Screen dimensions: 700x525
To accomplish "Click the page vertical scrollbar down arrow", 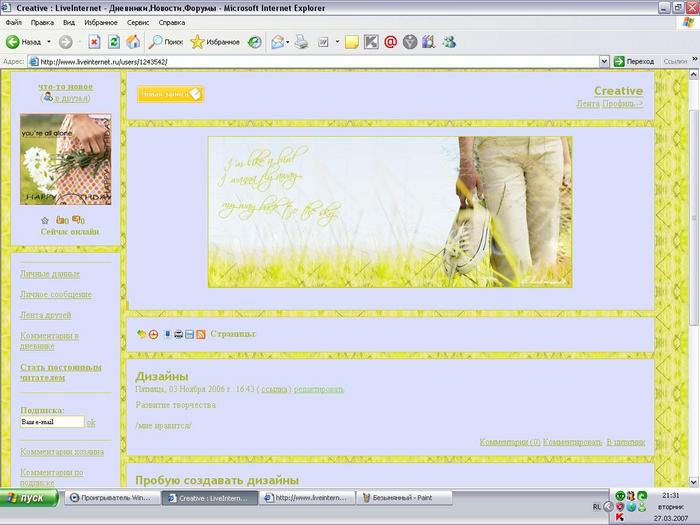I will (694, 482).
